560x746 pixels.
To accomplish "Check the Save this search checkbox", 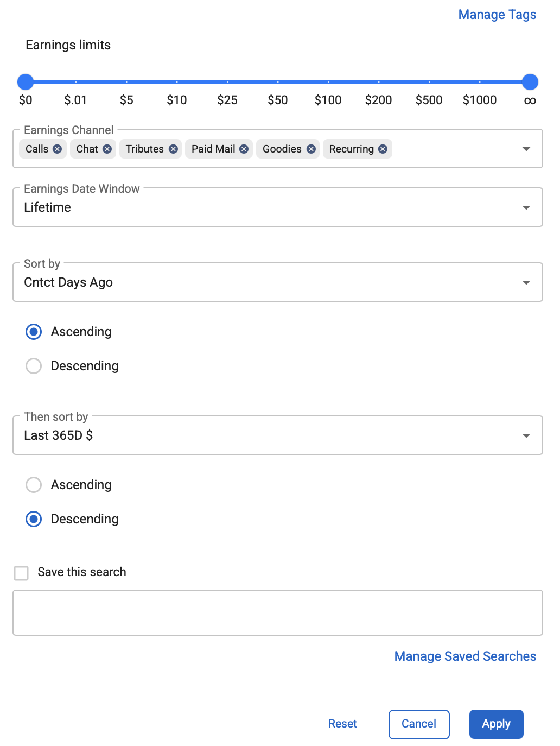I will [21, 573].
